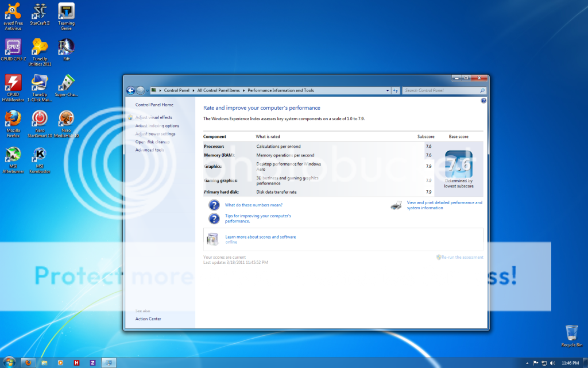Image resolution: width=588 pixels, height=368 pixels.
Task: Select the Mozilla Firefox desktop icon
Action: (x=13, y=124)
